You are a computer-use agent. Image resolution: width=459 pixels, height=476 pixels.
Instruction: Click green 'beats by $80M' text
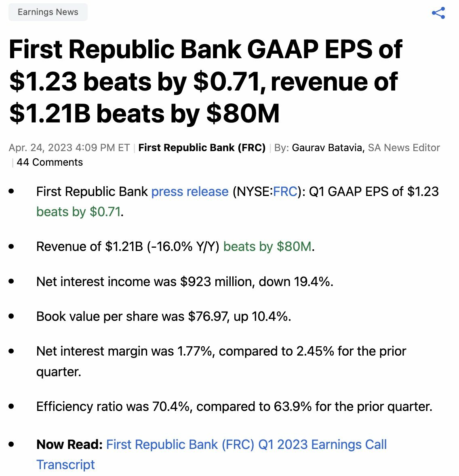point(267,246)
